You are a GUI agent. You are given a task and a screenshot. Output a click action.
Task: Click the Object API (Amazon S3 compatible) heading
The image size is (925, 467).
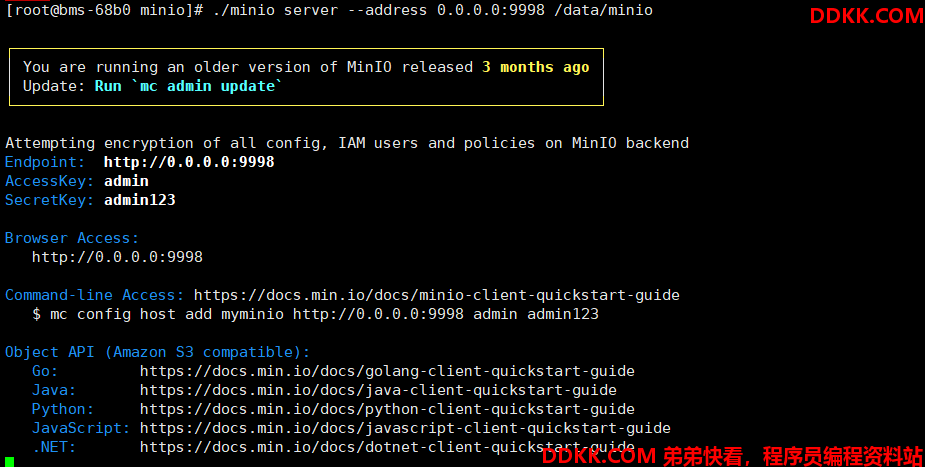tap(158, 352)
